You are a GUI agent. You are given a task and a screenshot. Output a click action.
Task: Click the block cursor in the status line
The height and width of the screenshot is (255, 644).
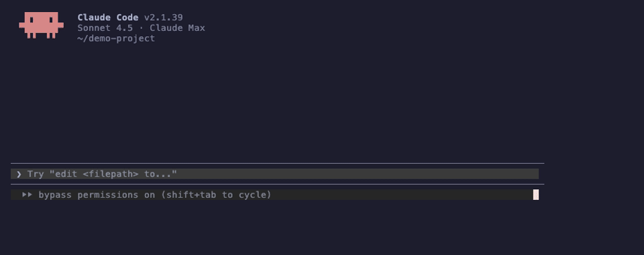536,195
